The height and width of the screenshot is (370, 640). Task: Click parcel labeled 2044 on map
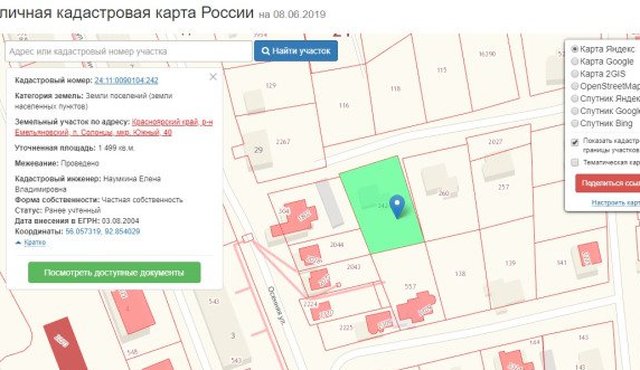click(336, 245)
